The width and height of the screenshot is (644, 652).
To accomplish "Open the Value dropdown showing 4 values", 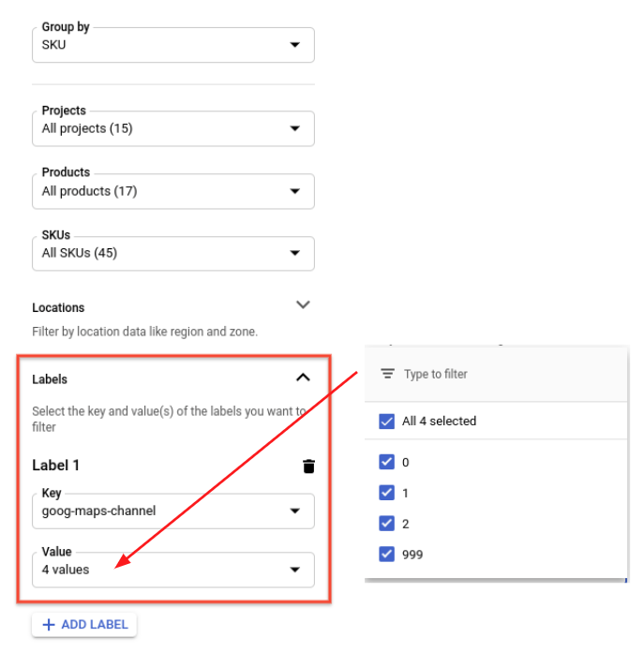I will pyautogui.click(x=173, y=569).
